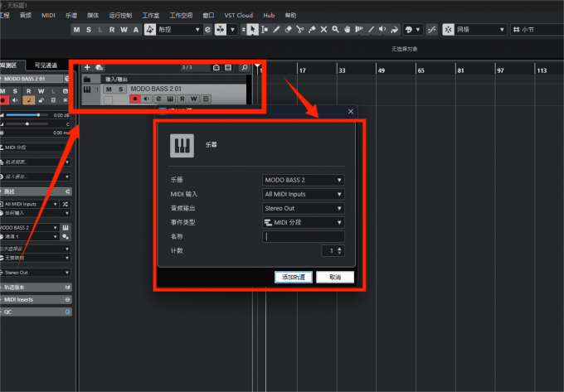Select the Erase tool in toolbar
Viewport: 564px width, 392px height.
click(288, 30)
